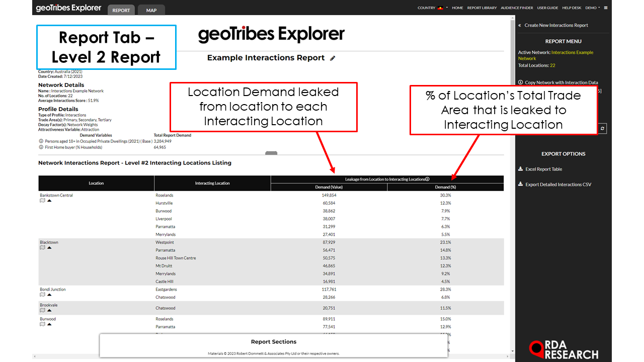The image size is (644, 362).
Task: Click the Liverpool interacting location cell
Action: 164,219
